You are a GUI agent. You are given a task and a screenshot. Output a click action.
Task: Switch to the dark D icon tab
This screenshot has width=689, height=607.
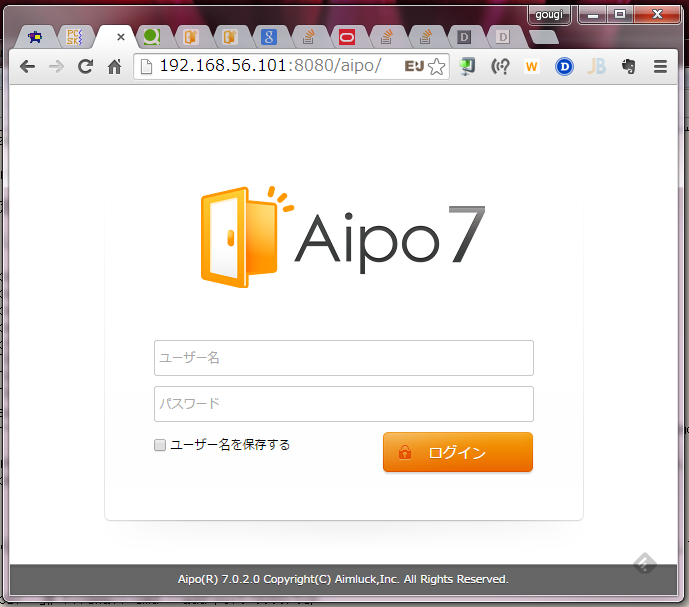tap(464, 37)
